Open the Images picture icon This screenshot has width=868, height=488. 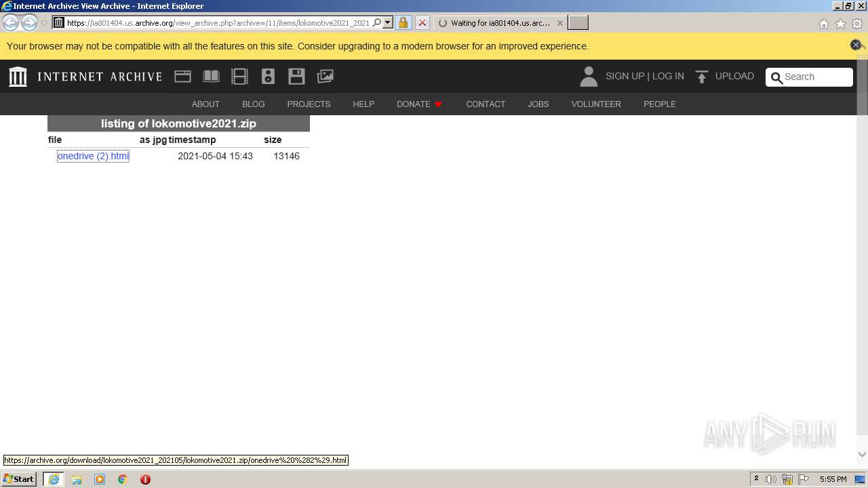325,77
